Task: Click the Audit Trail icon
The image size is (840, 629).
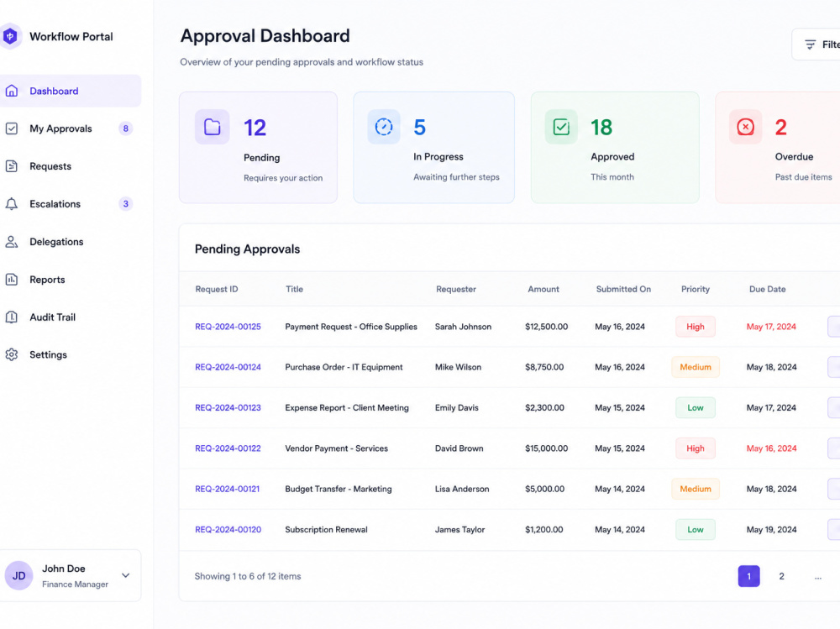Action: pyautogui.click(x=11, y=317)
